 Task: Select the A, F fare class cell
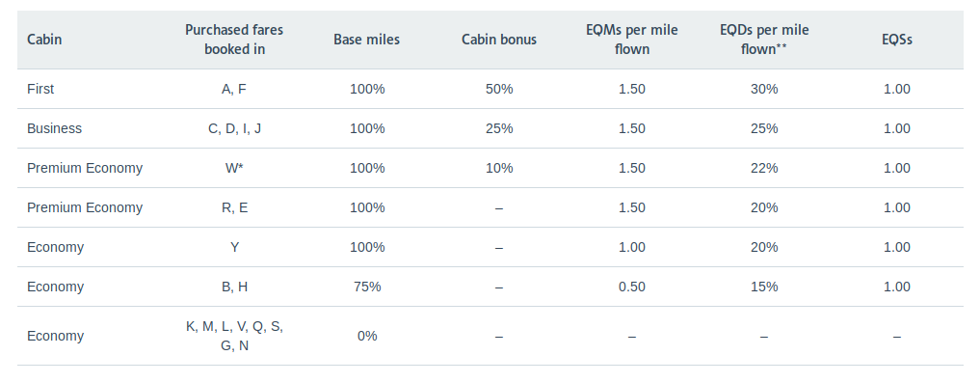[x=234, y=89]
